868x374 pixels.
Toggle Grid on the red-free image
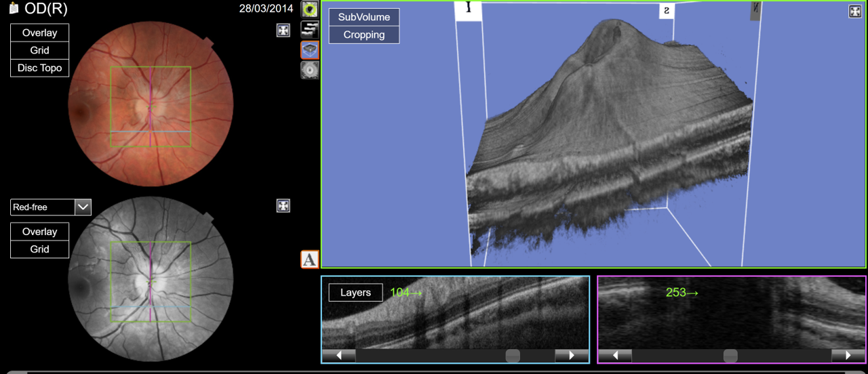[x=39, y=249]
